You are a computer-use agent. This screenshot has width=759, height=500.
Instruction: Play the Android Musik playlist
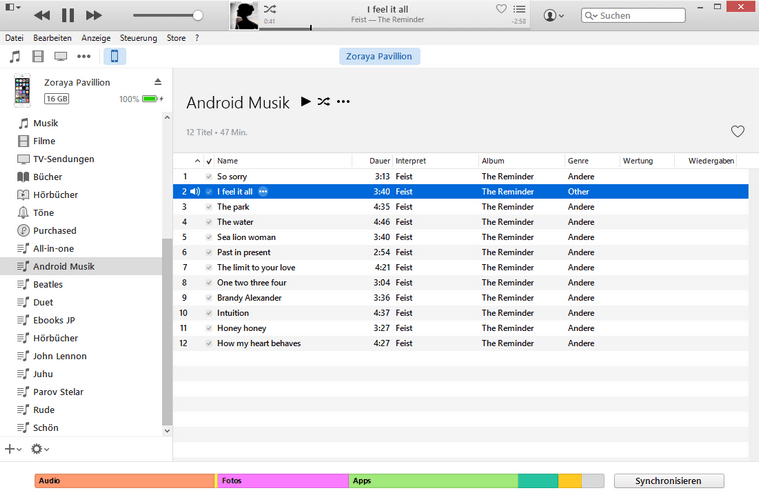pos(305,102)
